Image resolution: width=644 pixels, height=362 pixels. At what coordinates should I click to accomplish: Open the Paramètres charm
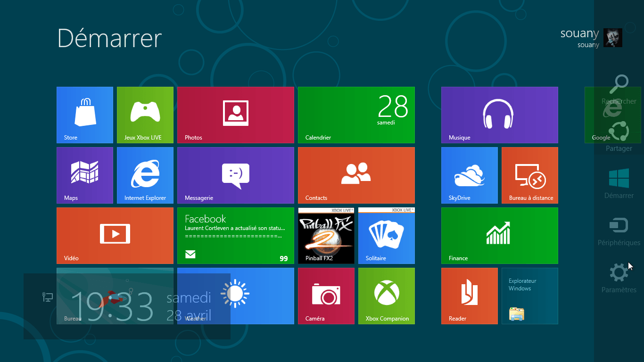[619, 278]
